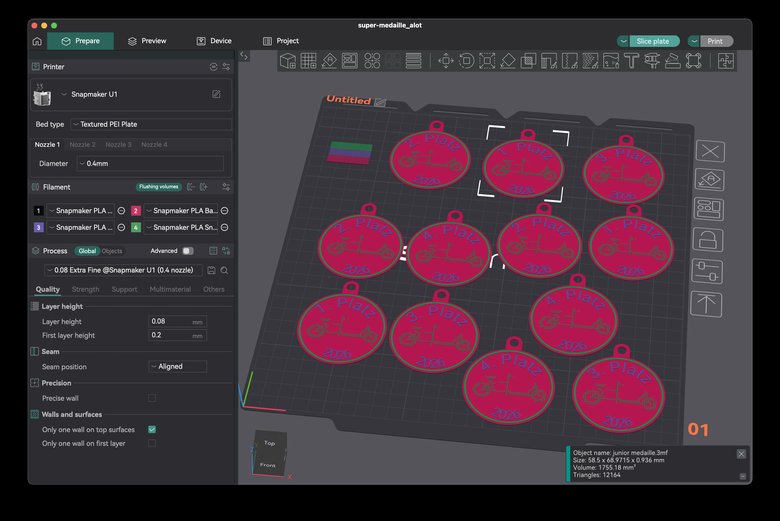Open filament section settings sliders icon
Image resolution: width=780 pixels, height=521 pixels.
[x=226, y=187]
